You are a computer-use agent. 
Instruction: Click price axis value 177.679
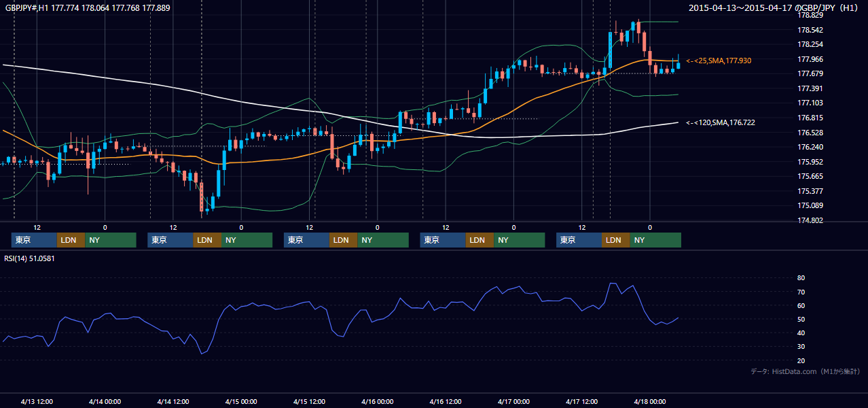[810, 73]
